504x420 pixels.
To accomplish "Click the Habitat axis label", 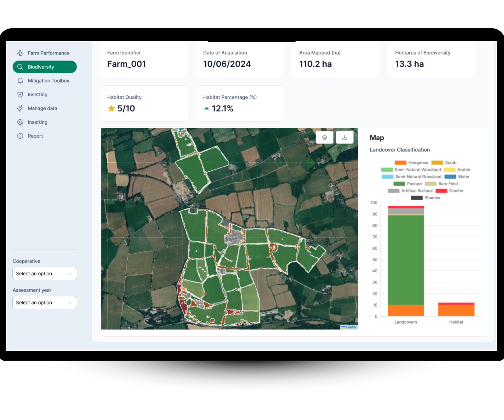I will coord(456,322).
